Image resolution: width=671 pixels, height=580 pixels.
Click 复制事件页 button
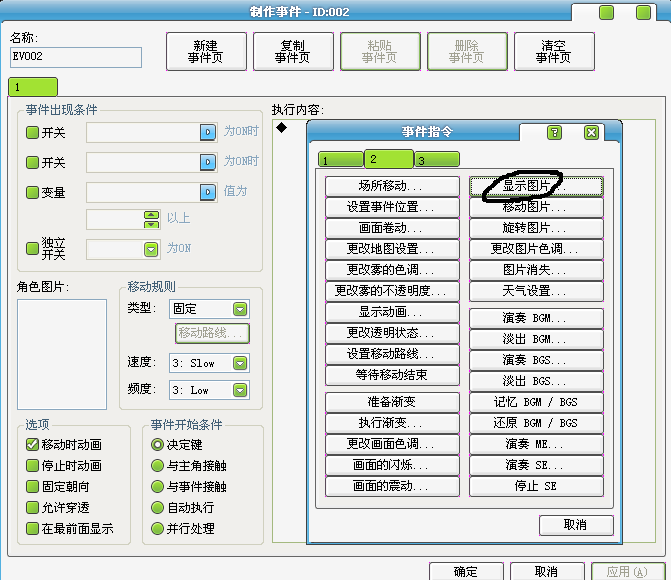[x=293, y=51]
